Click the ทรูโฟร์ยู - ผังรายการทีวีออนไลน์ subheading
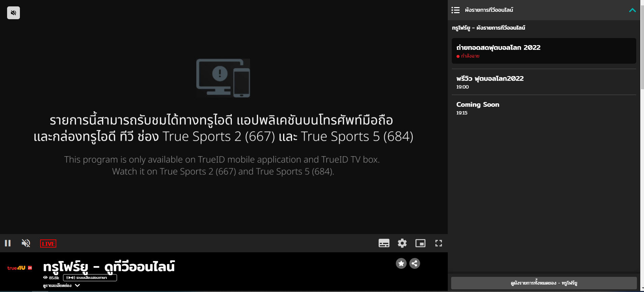This screenshot has height=292, width=644. point(489,28)
